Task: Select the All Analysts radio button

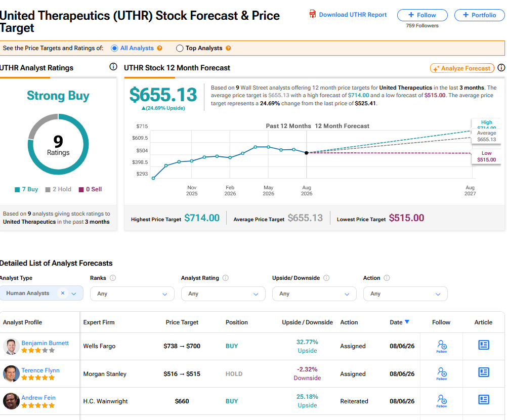Action: pos(114,48)
